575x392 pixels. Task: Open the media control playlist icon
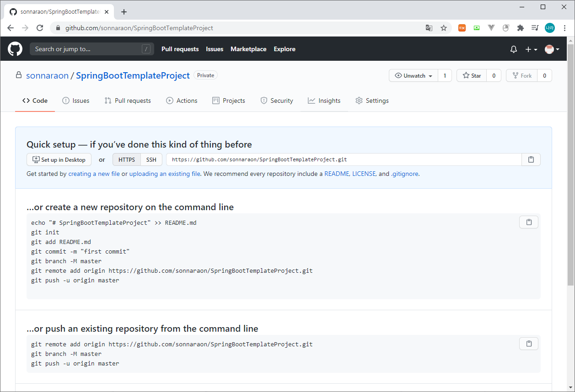535,28
